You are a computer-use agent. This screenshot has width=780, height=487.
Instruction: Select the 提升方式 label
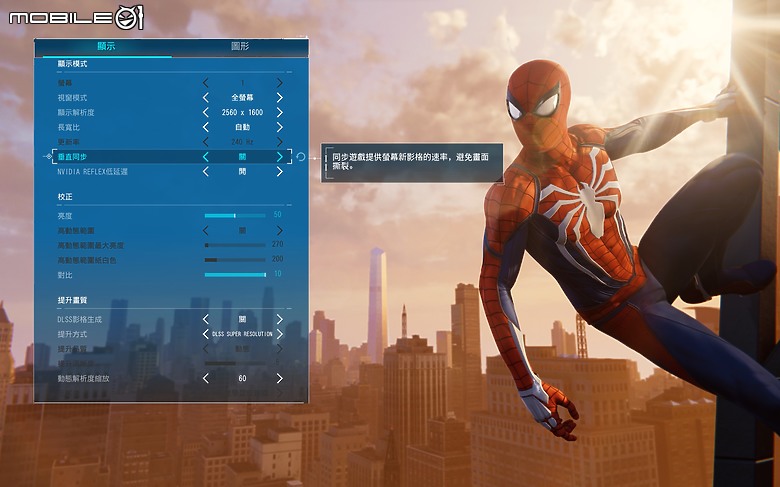[x=72, y=334]
